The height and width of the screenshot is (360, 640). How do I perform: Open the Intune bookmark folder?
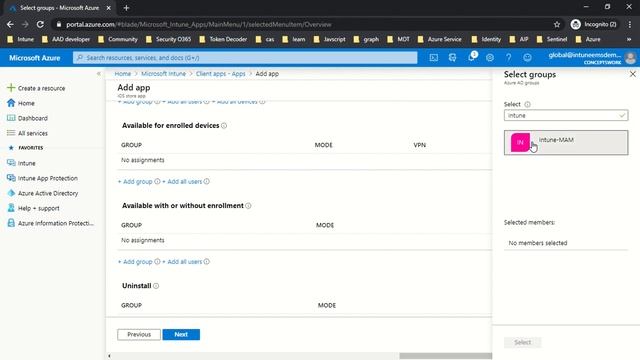click(20, 39)
